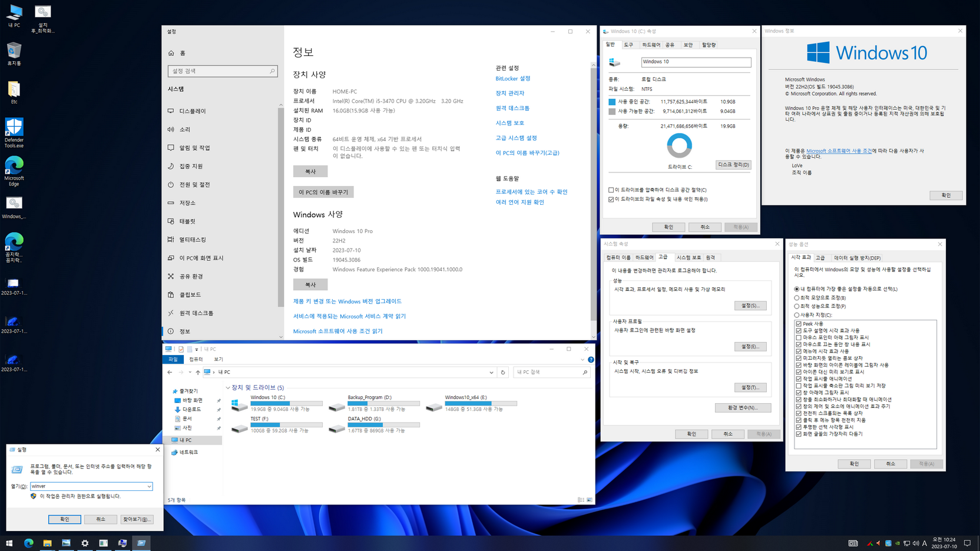Click the Settings gear on the taskbar
The height and width of the screenshot is (551, 980).
click(x=85, y=543)
